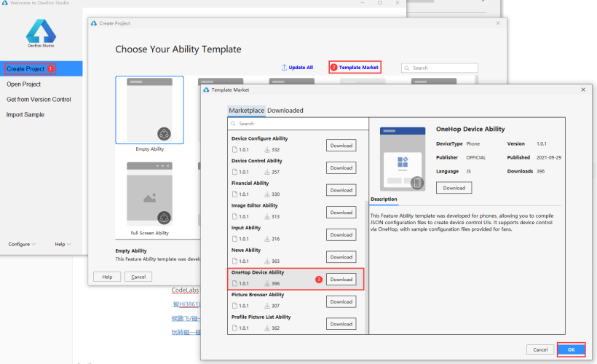Click the Template Market search field
The height and width of the screenshot is (364, 597).
298,124
